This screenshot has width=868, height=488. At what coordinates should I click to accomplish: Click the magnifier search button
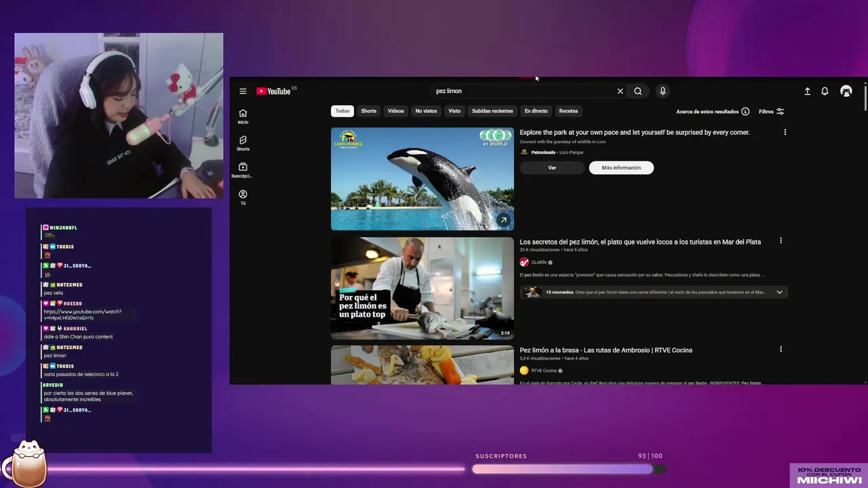tap(638, 91)
